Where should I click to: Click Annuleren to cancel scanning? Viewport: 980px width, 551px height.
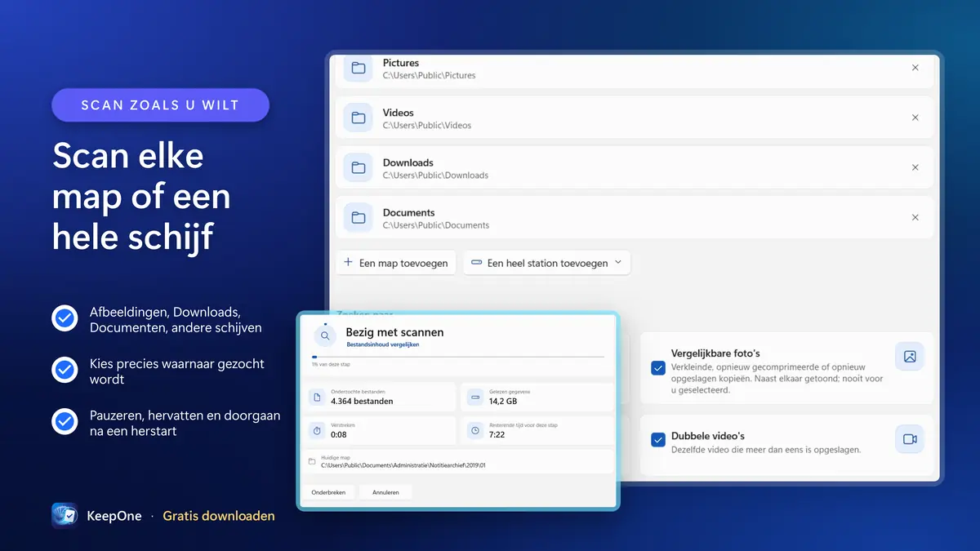point(385,492)
